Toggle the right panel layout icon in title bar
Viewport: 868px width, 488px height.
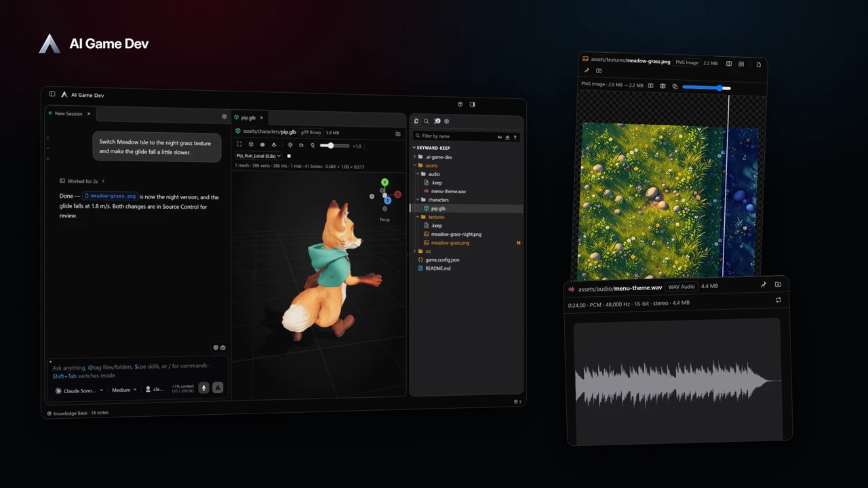(x=472, y=104)
